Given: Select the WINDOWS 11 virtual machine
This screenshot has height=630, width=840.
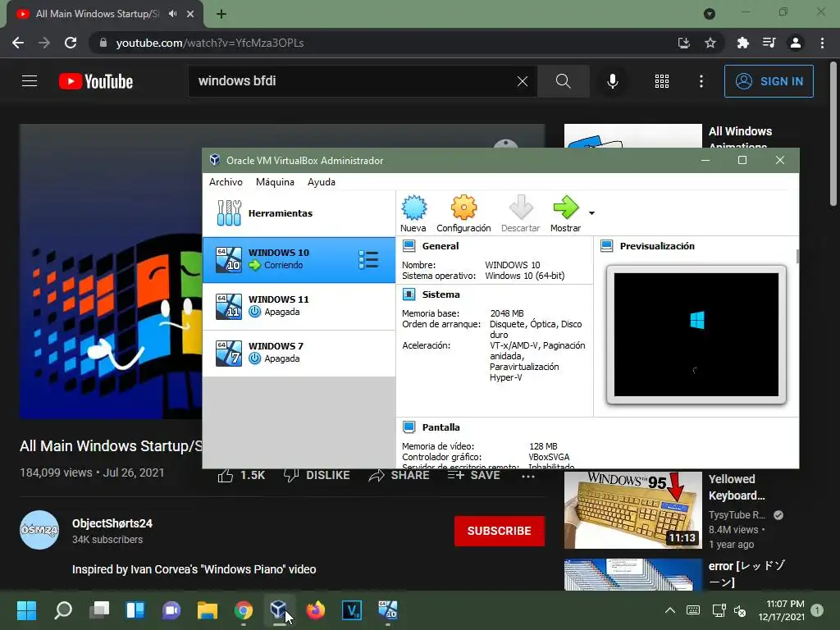Looking at the screenshot, I should coord(299,307).
